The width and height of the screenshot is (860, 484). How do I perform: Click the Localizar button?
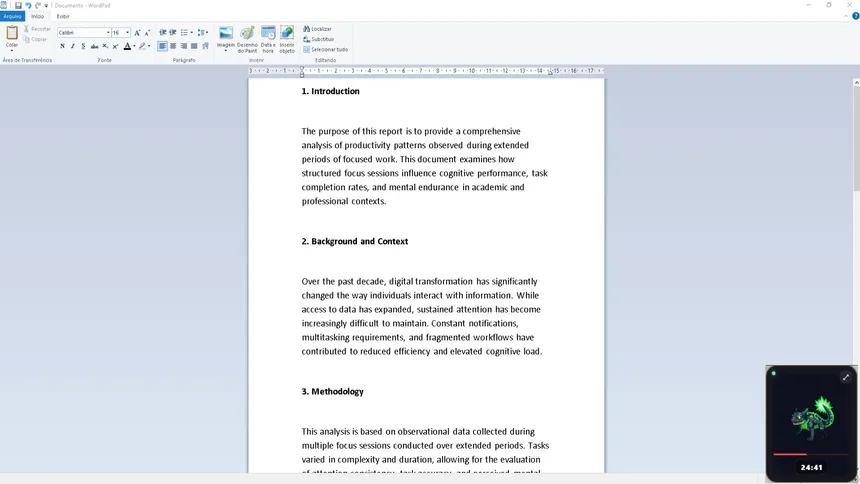317,29
